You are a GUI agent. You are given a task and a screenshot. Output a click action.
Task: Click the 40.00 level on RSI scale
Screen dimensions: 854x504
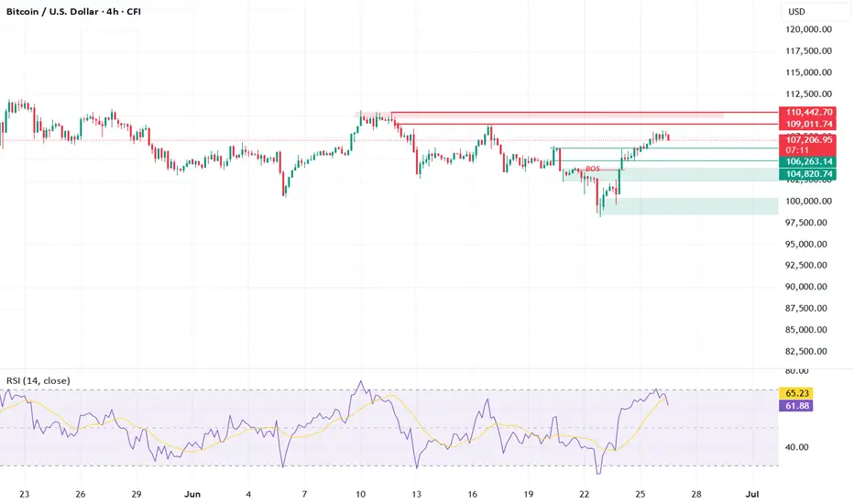tap(797, 447)
